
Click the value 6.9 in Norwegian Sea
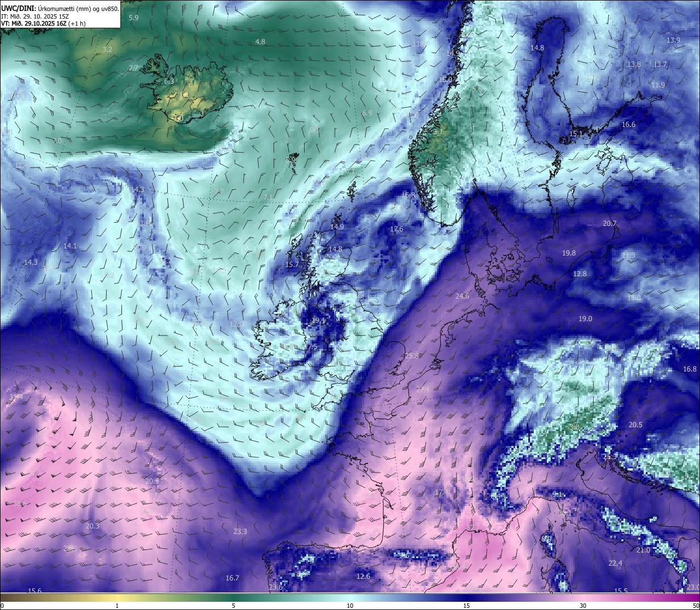[367, 113]
